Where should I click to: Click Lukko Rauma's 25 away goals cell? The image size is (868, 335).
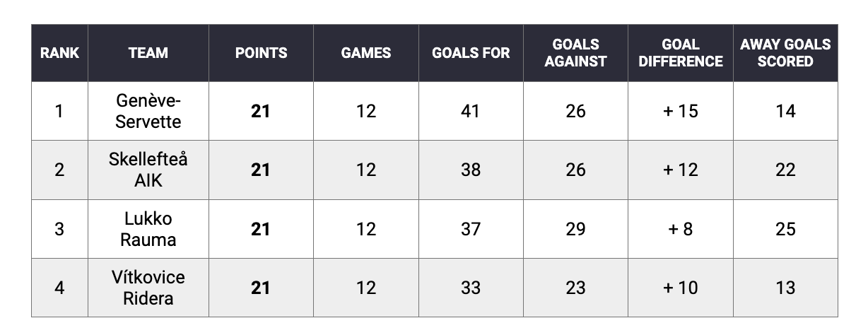point(785,229)
